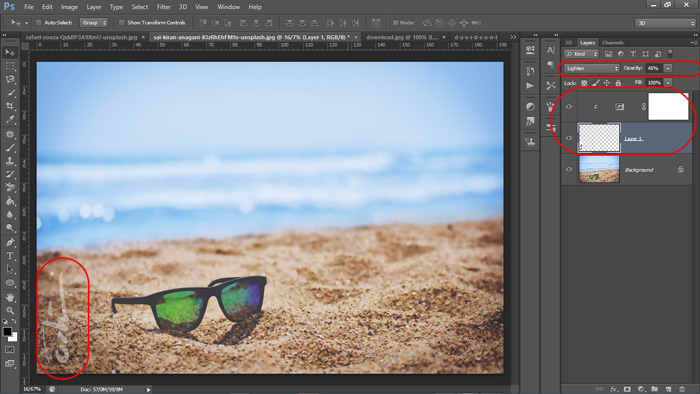The width and height of the screenshot is (700, 394).
Task: Select the Eyedropper tool
Action: [10, 120]
